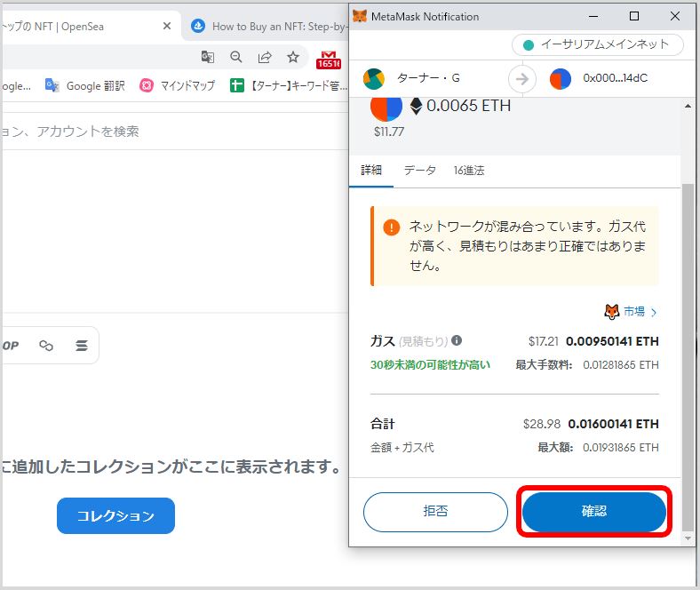The width and height of the screenshot is (700, 590).
Task: Open the truncated 'ogle...' bookmark in Chrome
Action: [x=16, y=86]
